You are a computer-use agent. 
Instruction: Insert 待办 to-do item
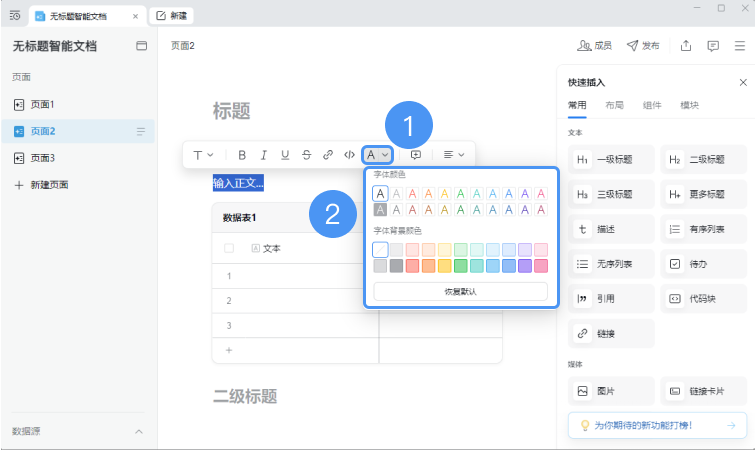[703, 264]
